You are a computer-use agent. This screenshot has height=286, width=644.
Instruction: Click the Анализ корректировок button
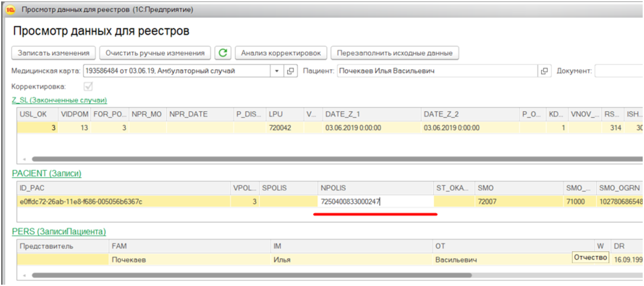coord(281,53)
